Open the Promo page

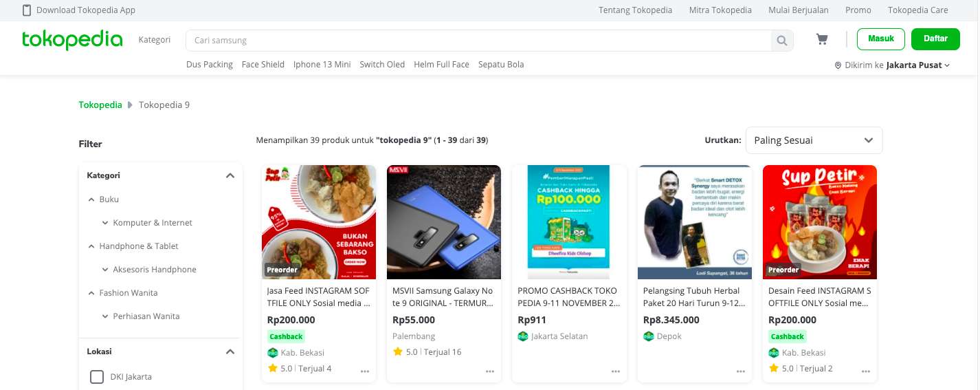pos(858,10)
